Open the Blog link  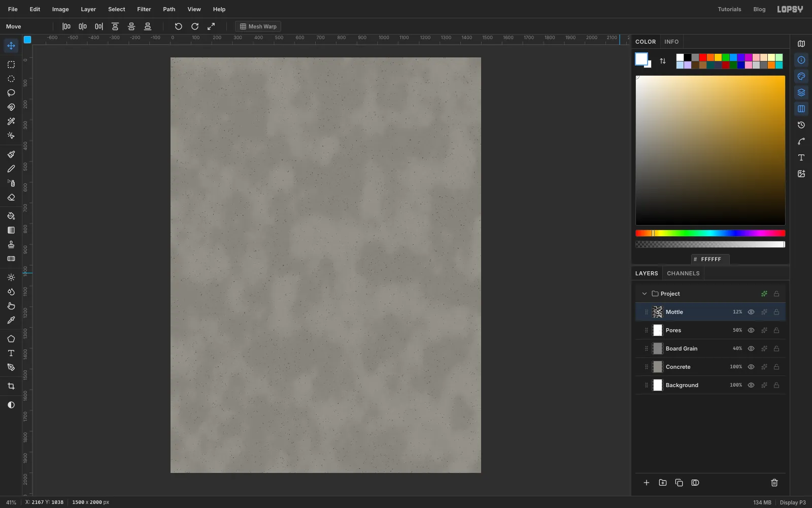pos(759,9)
